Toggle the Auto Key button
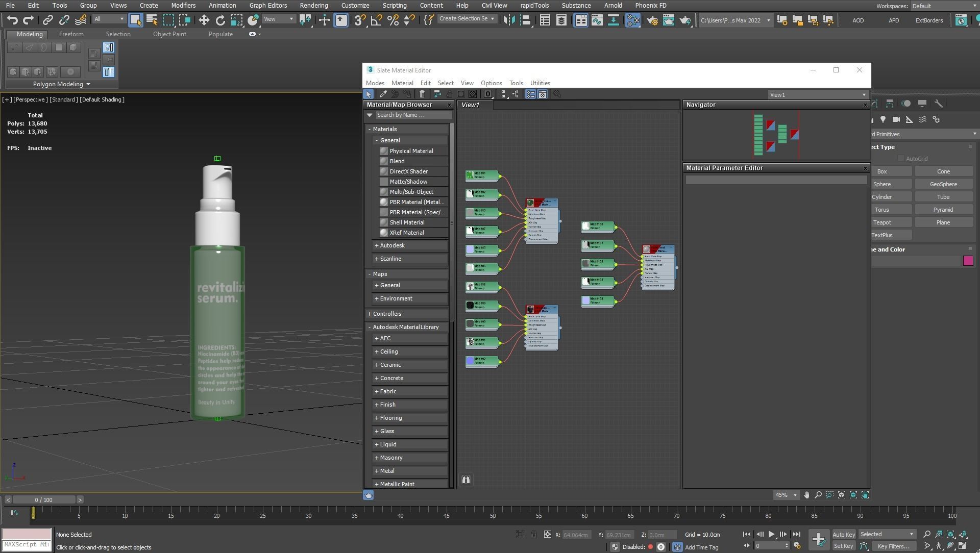 [844, 534]
